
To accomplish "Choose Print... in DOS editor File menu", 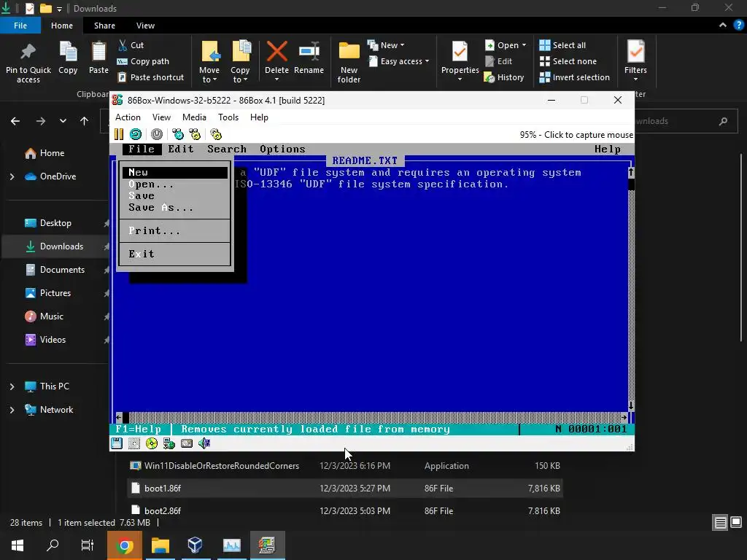I will point(154,230).
